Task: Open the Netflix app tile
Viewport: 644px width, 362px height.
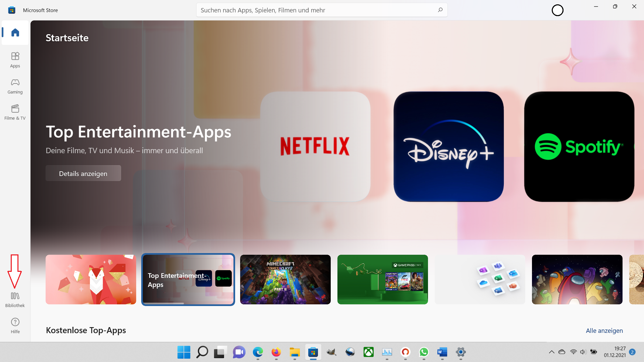Action: point(315,146)
